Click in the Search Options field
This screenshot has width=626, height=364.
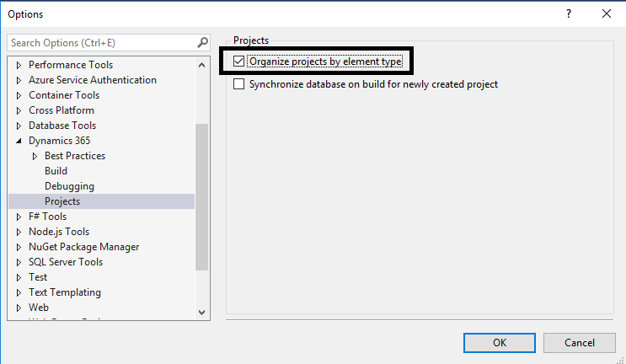pyautogui.click(x=101, y=42)
